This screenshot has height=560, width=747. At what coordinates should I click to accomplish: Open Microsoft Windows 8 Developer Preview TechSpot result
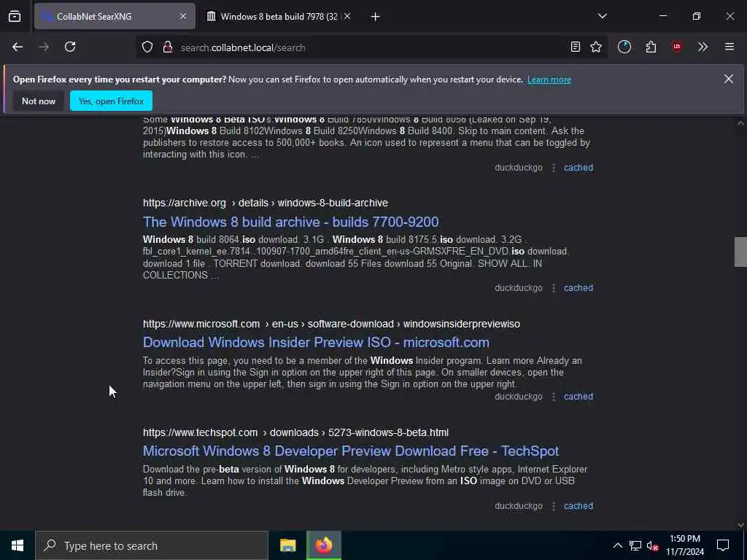(351, 451)
